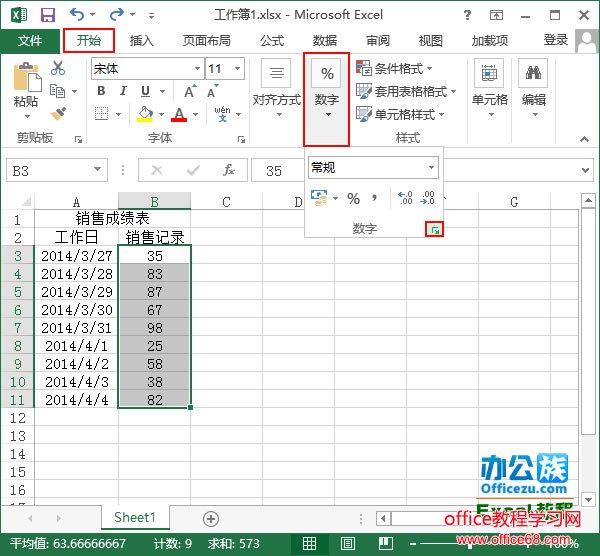The image size is (600, 556).
Task: Redo the last action
Action: [x=117, y=15]
